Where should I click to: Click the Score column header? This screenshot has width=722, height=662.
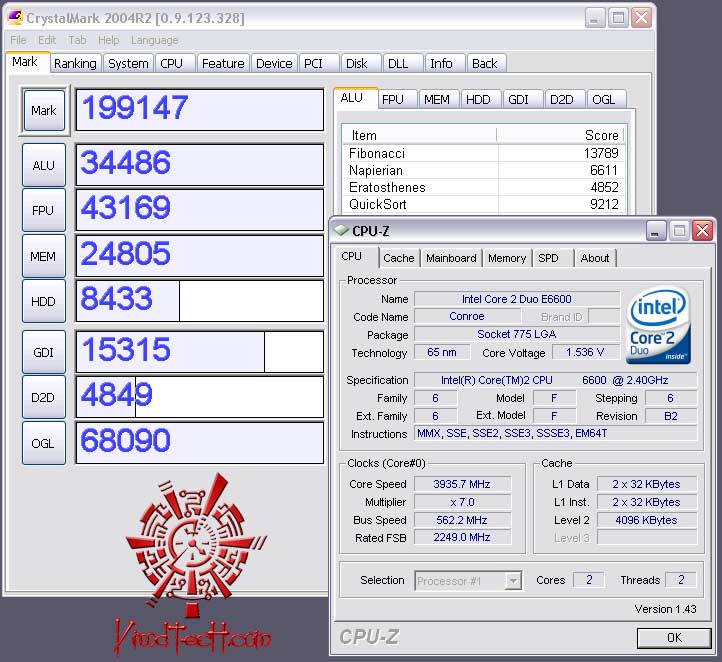coord(560,135)
